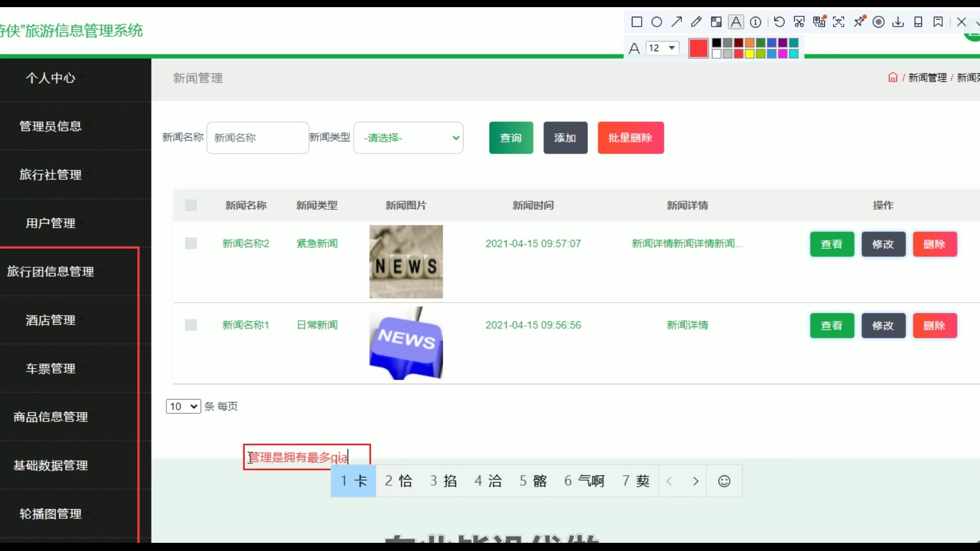Open 商品信息管理 in the sidebar
This screenshot has height=551, width=980.
pos(51,417)
